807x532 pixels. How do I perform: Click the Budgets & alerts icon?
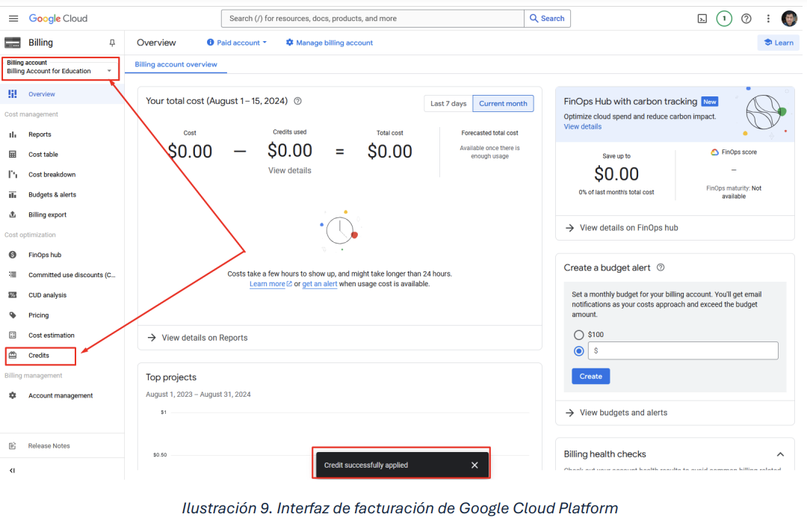13,195
